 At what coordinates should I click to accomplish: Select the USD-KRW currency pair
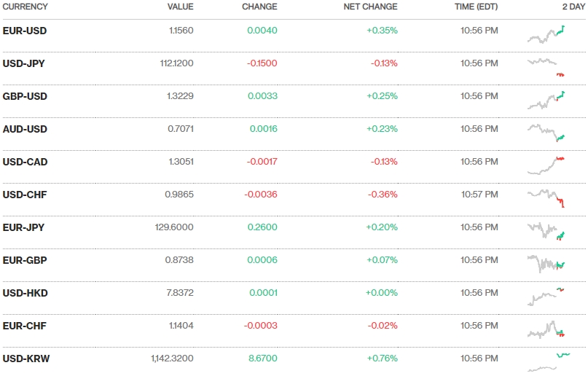[x=26, y=359]
